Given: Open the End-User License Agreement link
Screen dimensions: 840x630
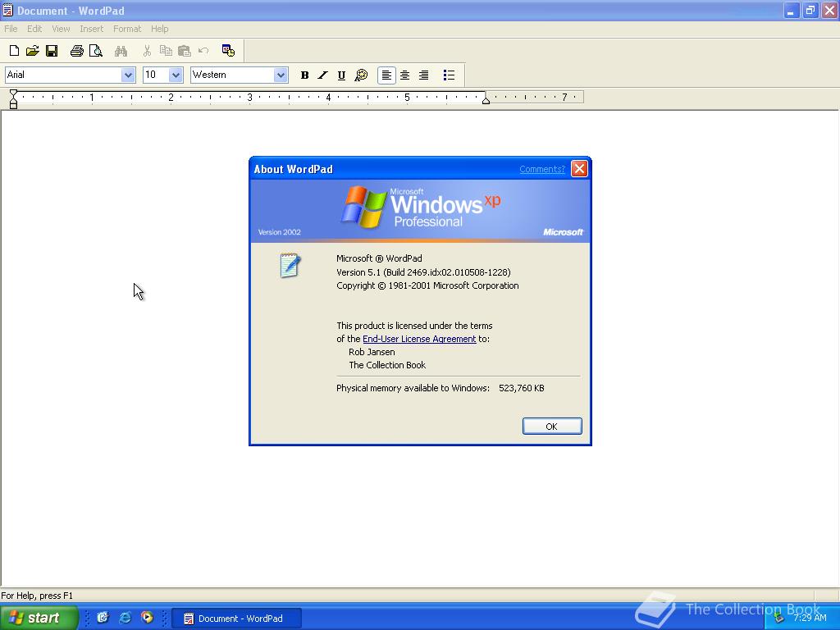Looking at the screenshot, I should (x=419, y=339).
